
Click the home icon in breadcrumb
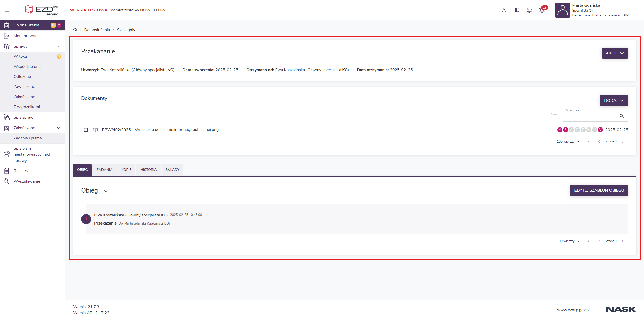pos(75,30)
